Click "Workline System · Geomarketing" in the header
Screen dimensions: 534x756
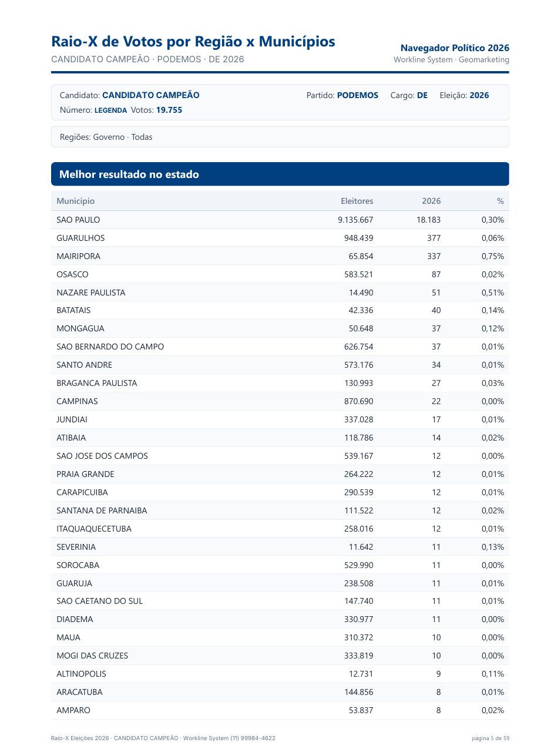tap(451, 60)
